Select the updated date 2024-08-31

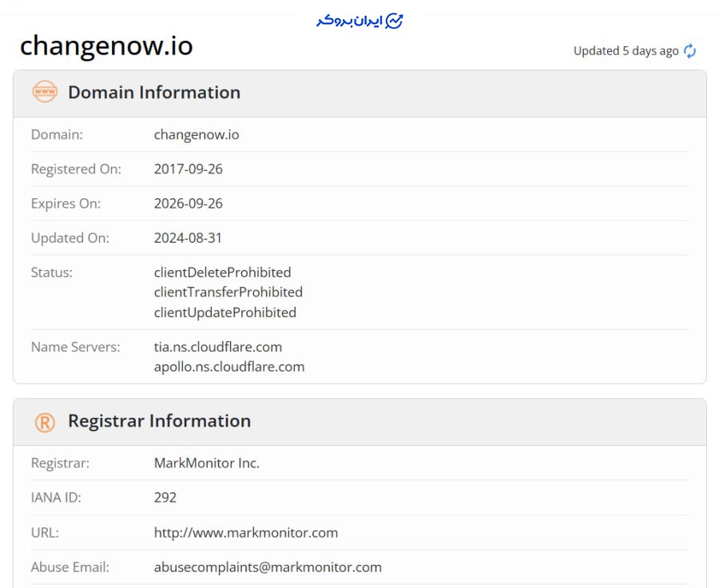tap(188, 237)
